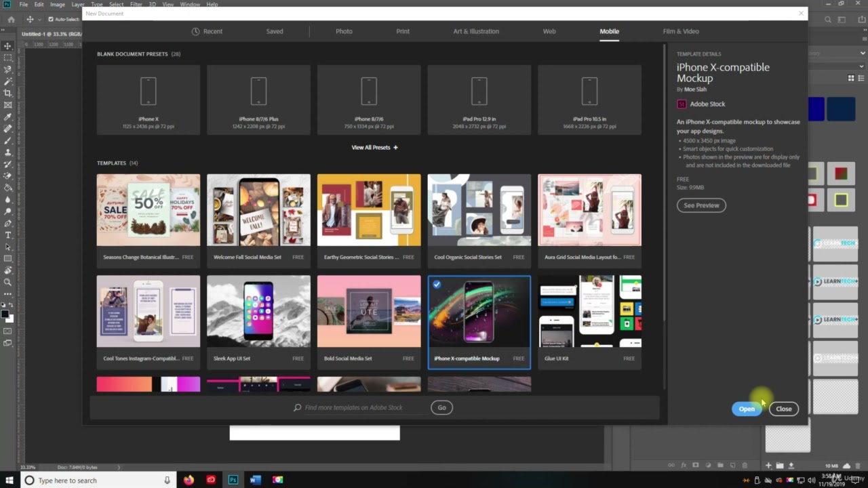868x488 pixels.
Task: Click the Go button beside search
Action: (441, 407)
